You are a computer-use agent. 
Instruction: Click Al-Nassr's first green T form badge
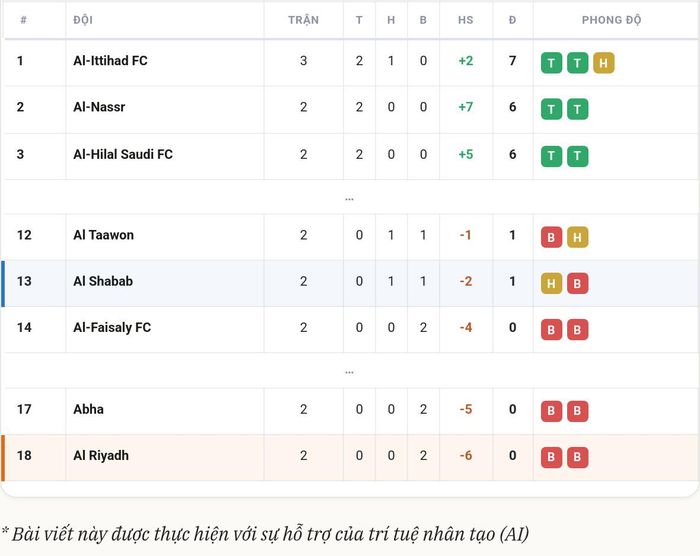pyautogui.click(x=551, y=109)
